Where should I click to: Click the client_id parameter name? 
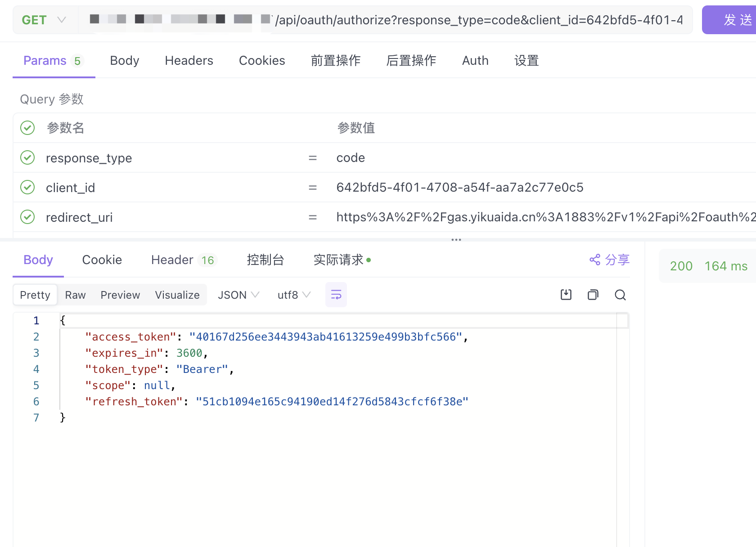(x=71, y=188)
